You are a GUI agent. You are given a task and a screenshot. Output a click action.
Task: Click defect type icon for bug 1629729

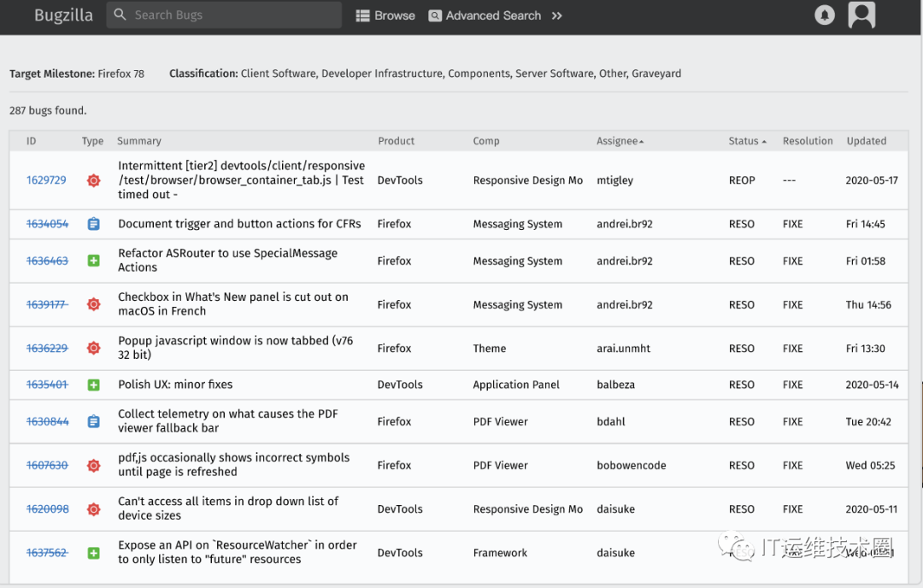point(94,180)
